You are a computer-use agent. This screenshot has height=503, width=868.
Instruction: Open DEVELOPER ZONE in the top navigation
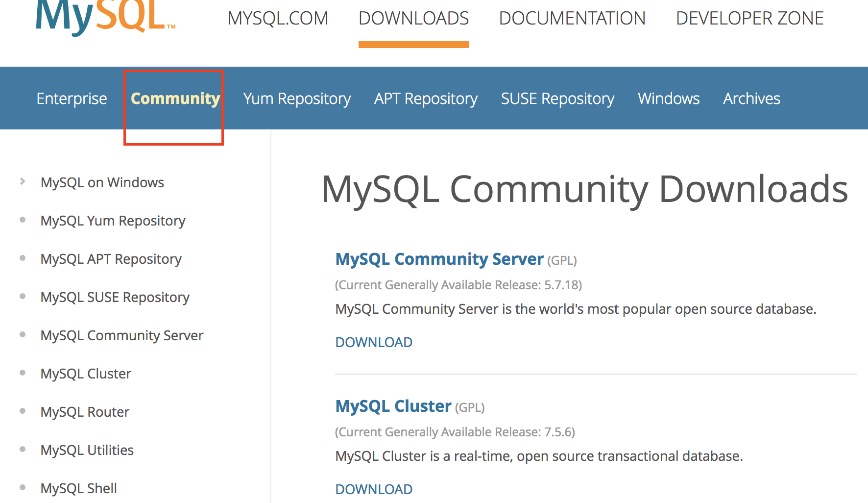point(749,19)
